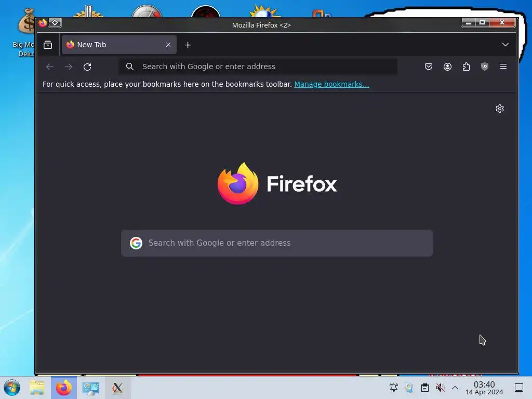The width and height of the screenshot is (532, 399).
Task: Open the clipboard tray icon
Action: [425, 388]
